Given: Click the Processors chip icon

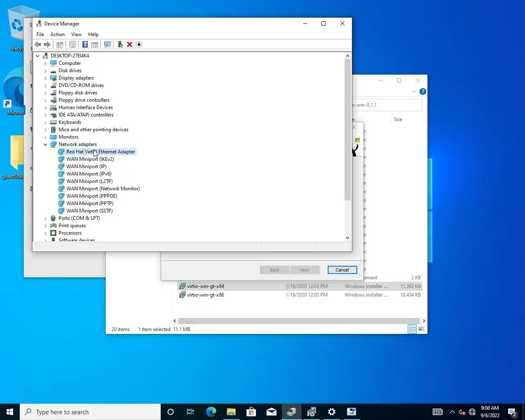Looking at the screenshot, I should coord(53,233).
